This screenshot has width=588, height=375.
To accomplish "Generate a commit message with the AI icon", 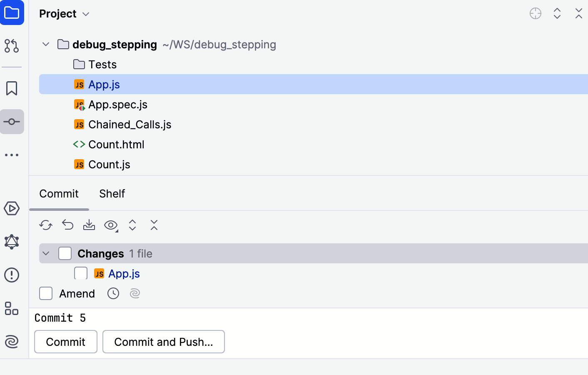I will coord(135,293).
